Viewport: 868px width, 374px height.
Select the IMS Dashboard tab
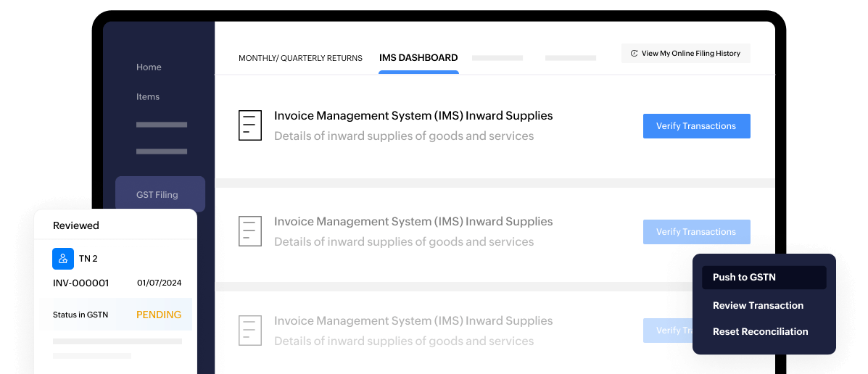[418, 58]
